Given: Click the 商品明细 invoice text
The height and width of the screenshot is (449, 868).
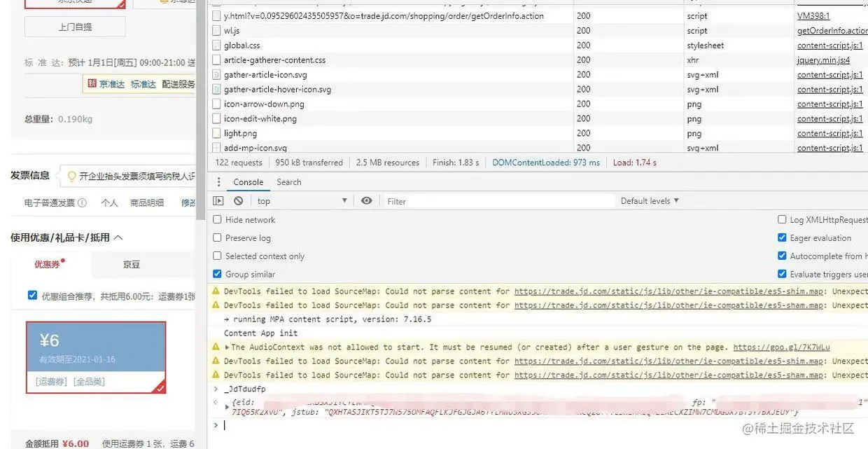Looking at the screenshot, I should point(147,202).
